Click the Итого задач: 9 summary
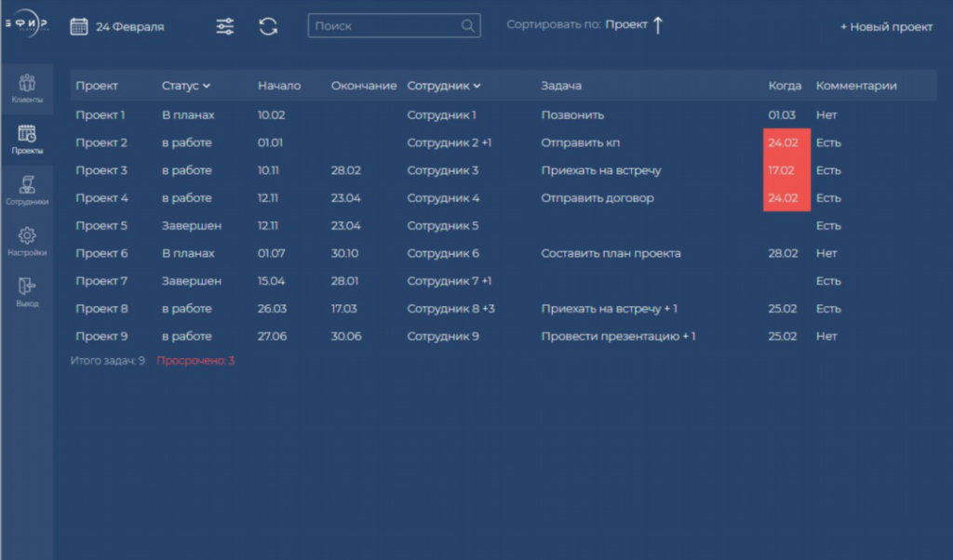953x560 pixels. point(108,360)
